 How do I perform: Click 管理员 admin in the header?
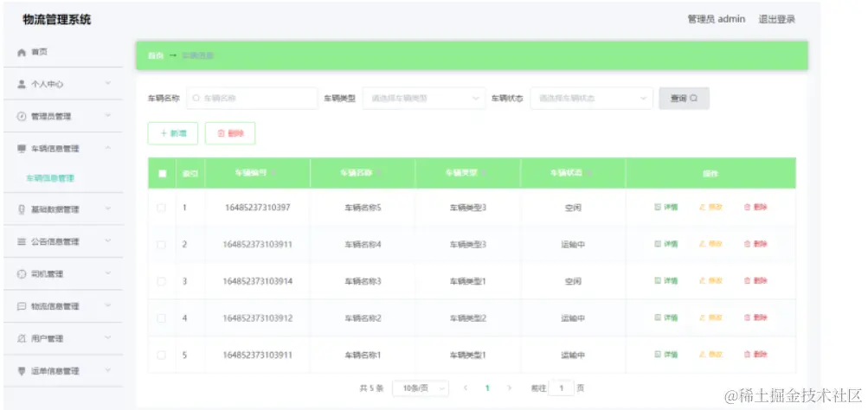717,19
